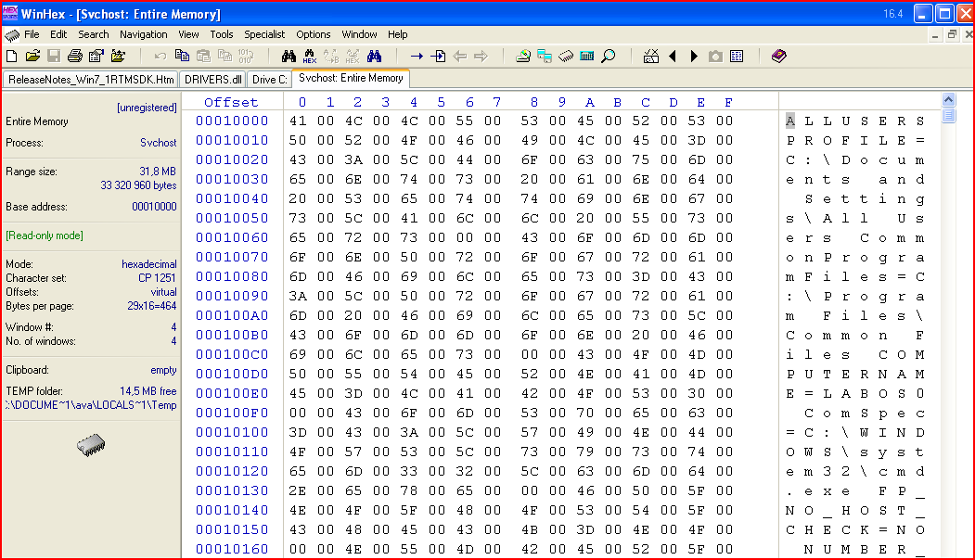Open the Edit menu

tap(58, 35)
